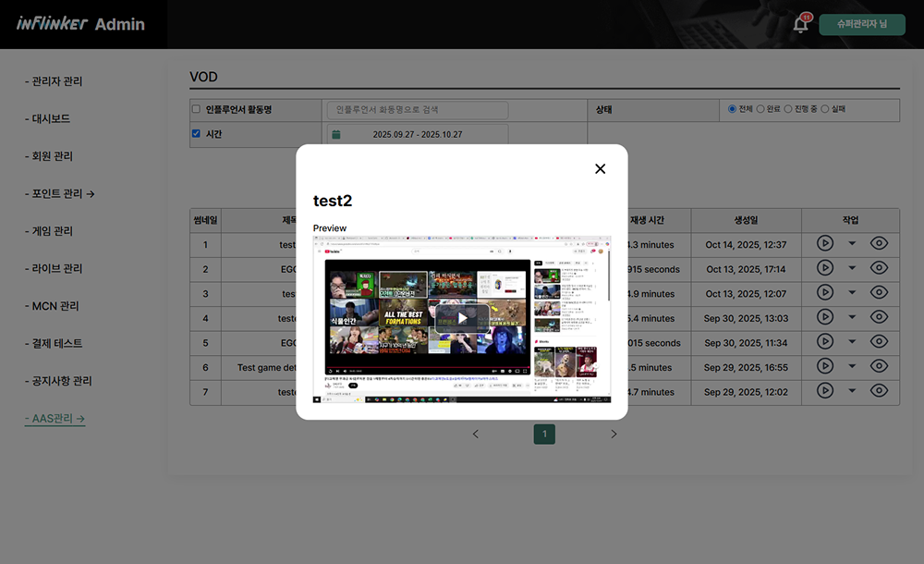This screenshot has width=924, height=564.
Task: Enable the 인플루언서 활동명 filter checkbox
Action: click(196, 109)
